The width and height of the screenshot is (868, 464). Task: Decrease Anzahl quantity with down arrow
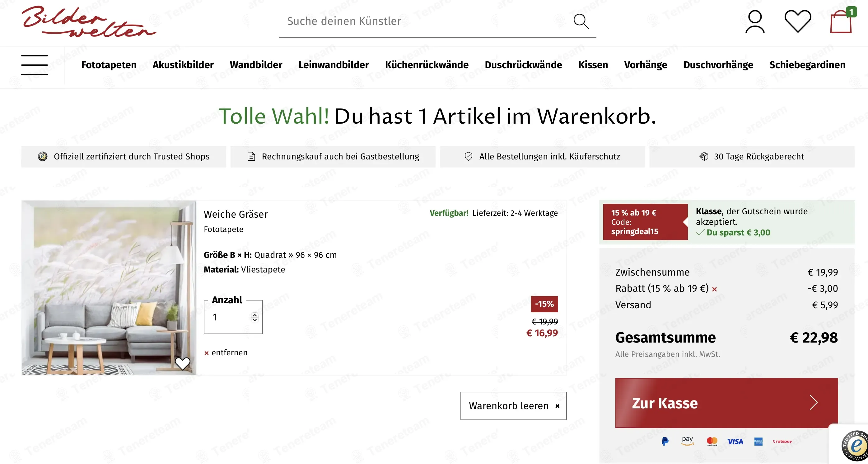pyautogui.click(x=255, y=320)
